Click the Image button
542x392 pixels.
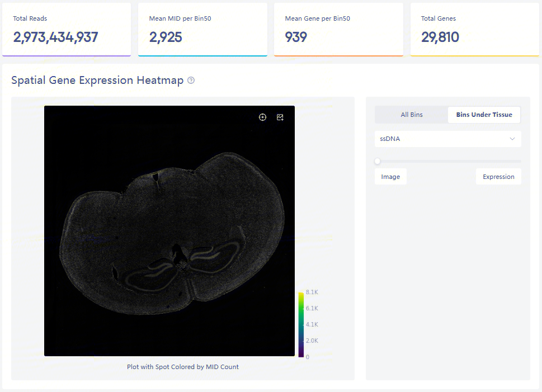390,177
